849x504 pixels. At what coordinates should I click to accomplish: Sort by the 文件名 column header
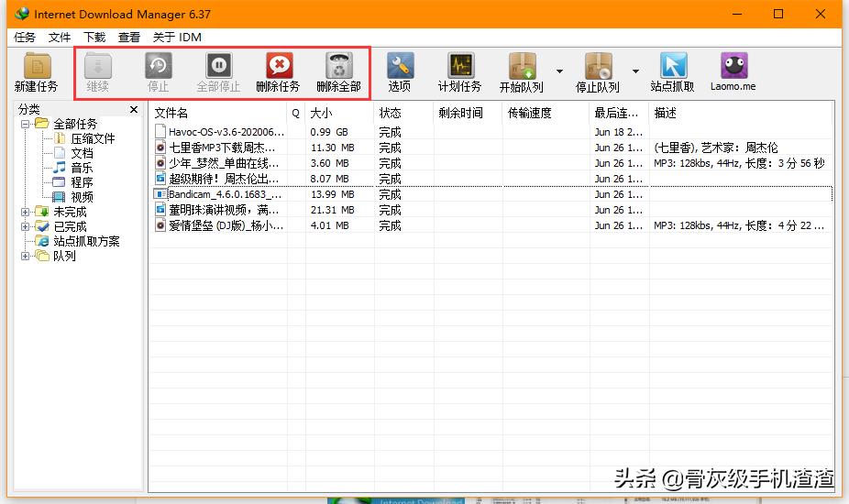218,113
